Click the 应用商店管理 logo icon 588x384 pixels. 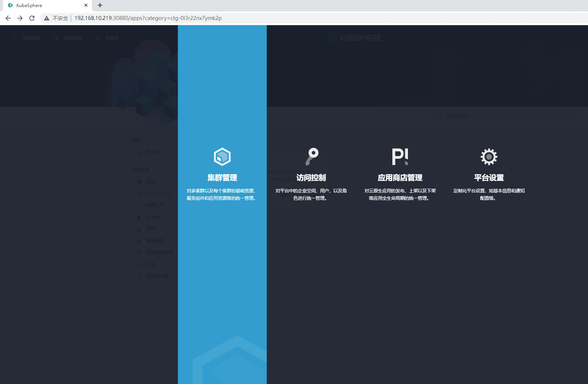(400, 157)
